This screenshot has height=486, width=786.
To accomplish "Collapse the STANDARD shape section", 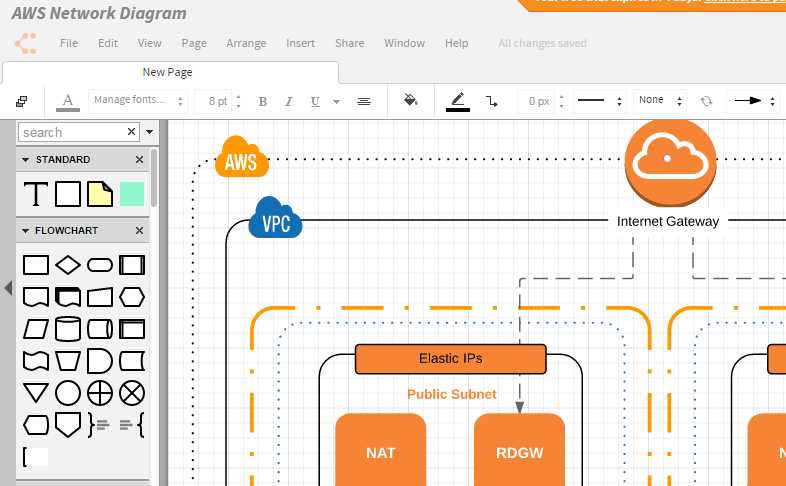I will coord(25,160).
